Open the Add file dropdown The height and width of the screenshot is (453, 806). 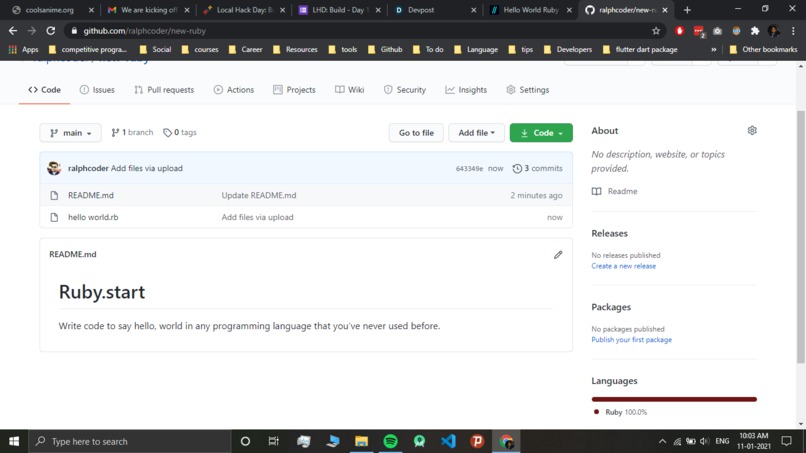476,133
